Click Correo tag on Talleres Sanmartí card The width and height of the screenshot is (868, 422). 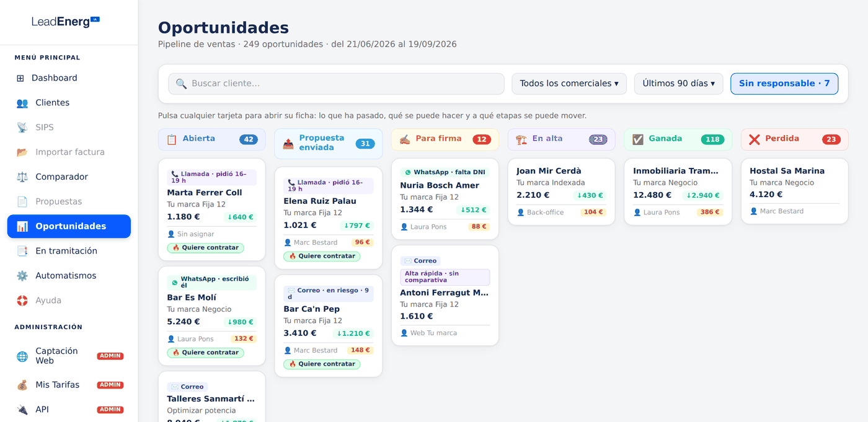tap(187, 387)
